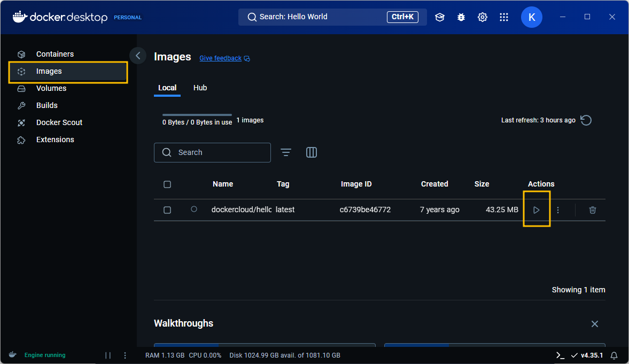Open the manage columns icon

coord(312,152)
